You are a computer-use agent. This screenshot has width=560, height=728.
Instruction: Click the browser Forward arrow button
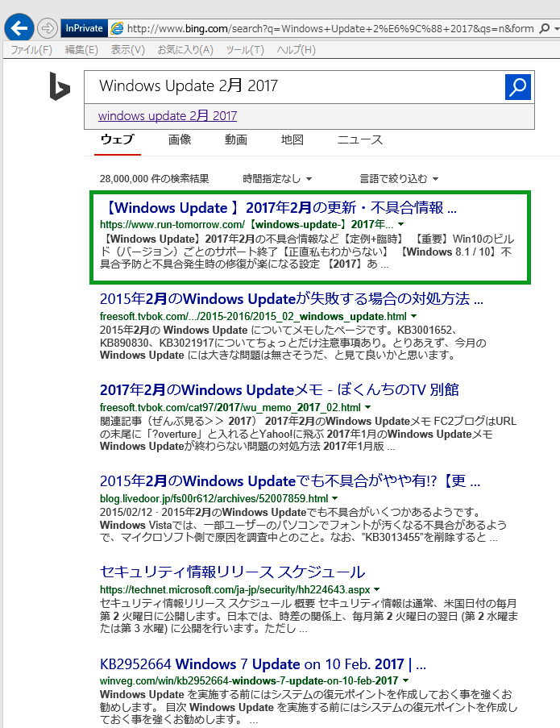[48, 28]
